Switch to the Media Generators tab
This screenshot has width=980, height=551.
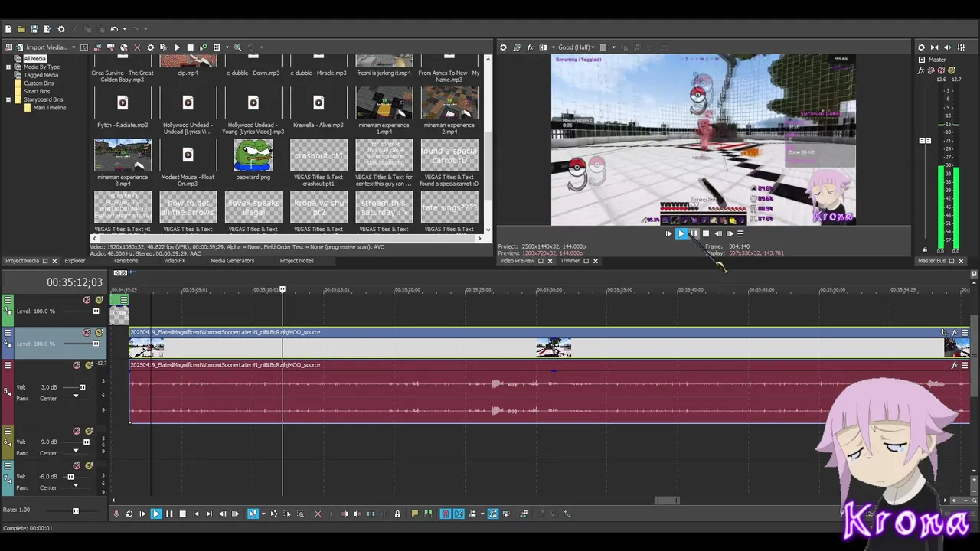233,261
